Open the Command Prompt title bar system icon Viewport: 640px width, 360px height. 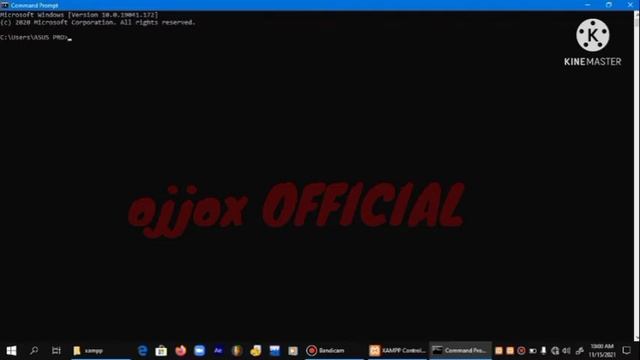[4, 5]
